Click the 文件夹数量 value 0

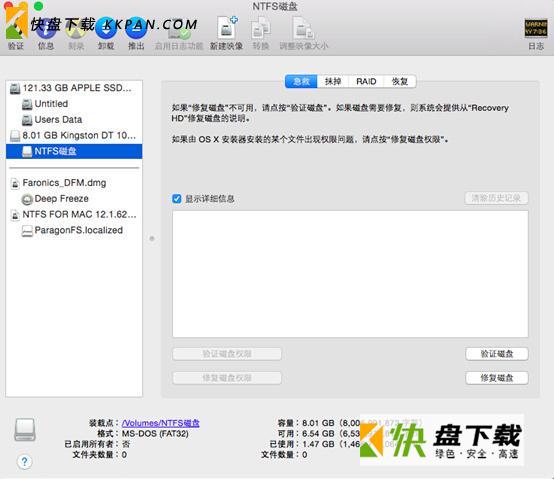pos(124,455)
